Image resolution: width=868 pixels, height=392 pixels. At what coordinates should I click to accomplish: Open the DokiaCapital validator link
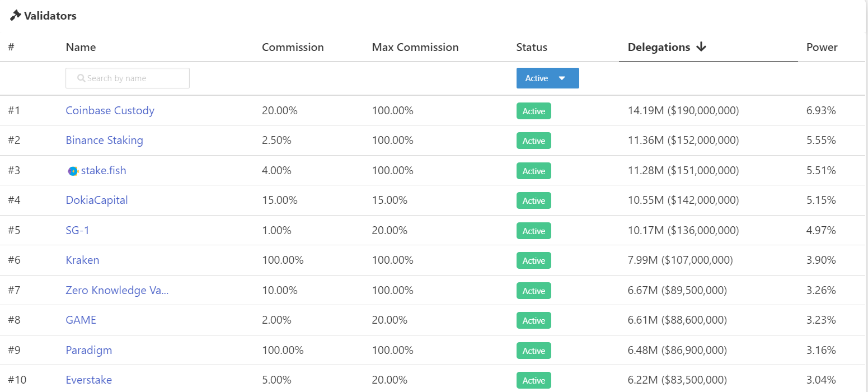click(x=97, y=200)
